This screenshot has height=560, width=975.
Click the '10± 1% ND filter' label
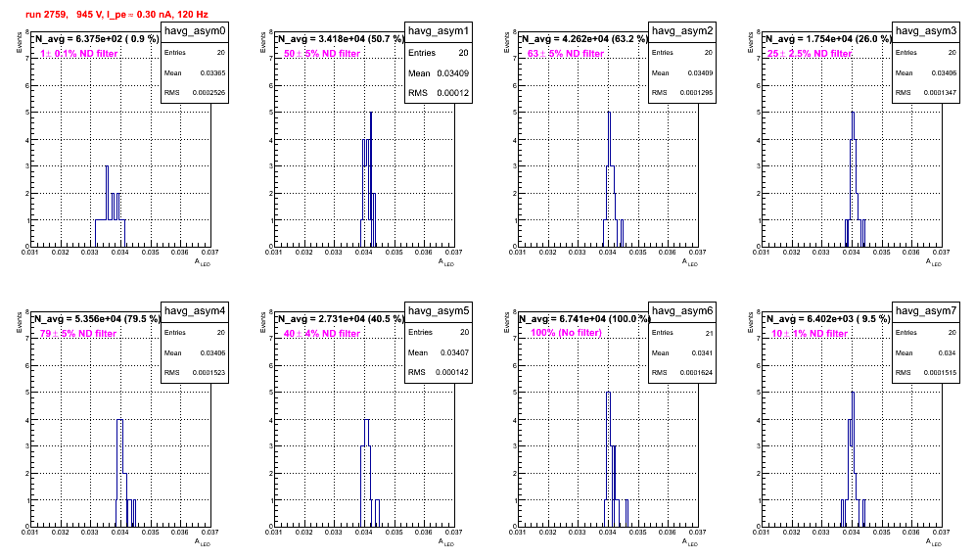(810, 334)
